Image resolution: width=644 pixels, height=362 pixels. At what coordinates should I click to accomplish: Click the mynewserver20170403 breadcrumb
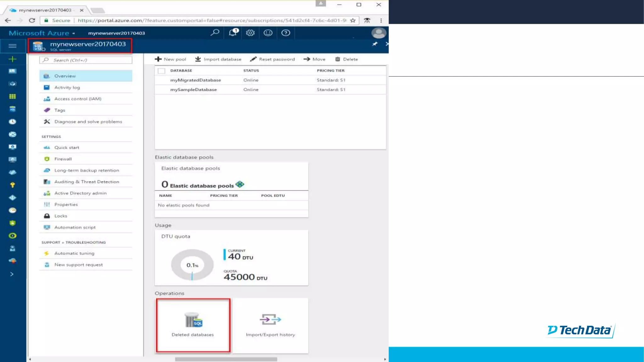click(x=117, y=33)
